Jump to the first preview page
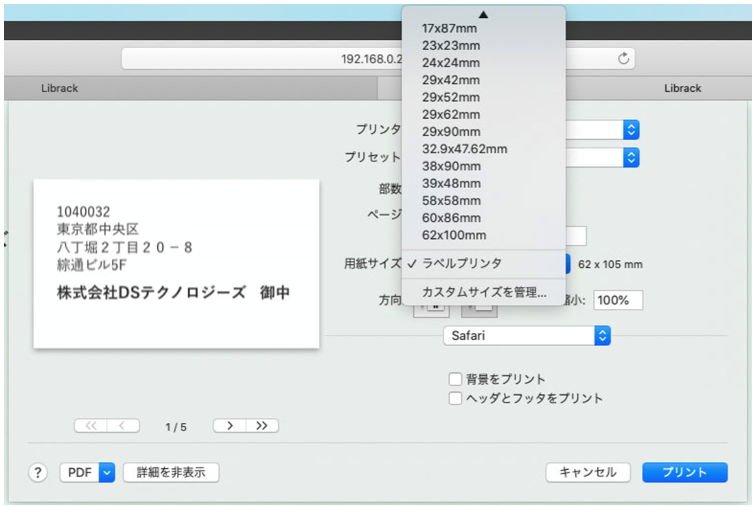This screenshot has height=507, width=753. point(91,425)
